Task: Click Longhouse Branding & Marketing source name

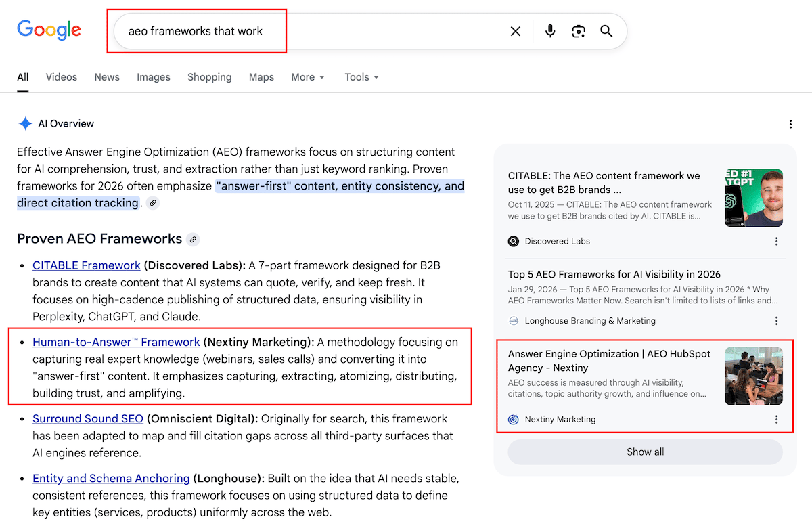Action: click(590, 321)
